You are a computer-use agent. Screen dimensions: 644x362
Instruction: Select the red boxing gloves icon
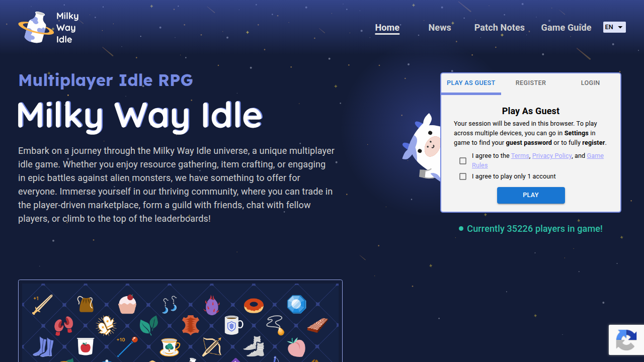point(63,326)
